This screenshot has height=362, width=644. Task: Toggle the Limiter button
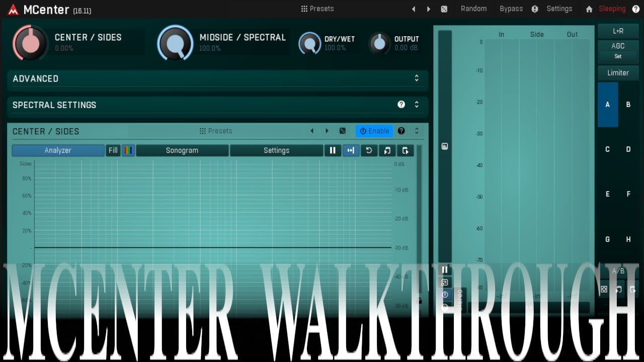[618, 73]
